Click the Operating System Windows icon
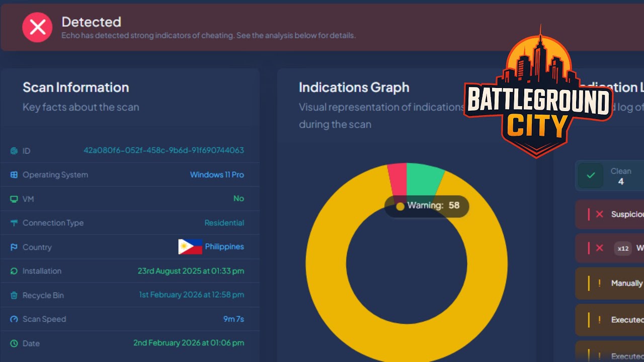644x362 pixels. (x=14, y=175)
